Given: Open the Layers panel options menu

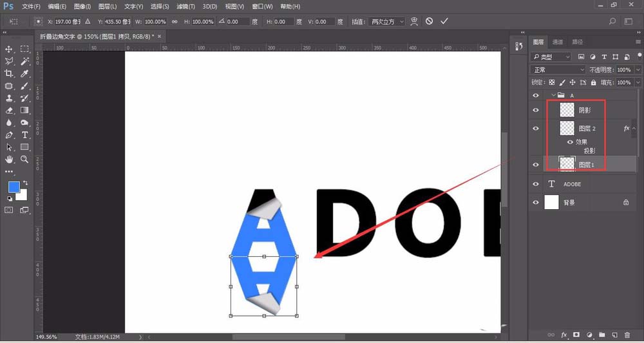Looking at the screenshot, I should click(x=638, y=42).
